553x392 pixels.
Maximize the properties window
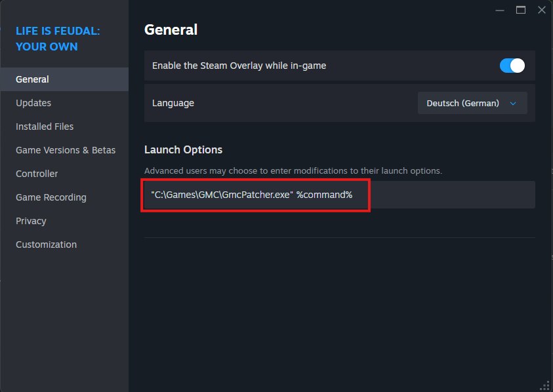pos(521,10)
